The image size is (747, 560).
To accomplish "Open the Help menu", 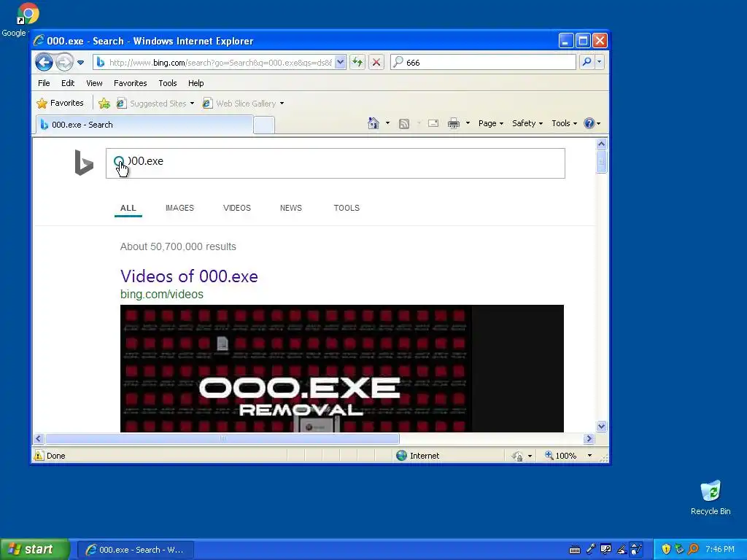I will [196, 83].
